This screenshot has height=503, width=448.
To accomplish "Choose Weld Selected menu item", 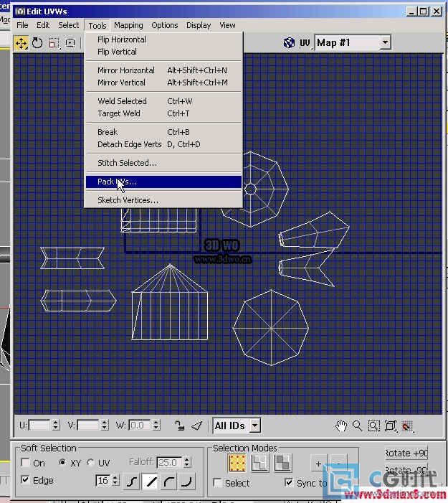I will [x=163, y=101].
